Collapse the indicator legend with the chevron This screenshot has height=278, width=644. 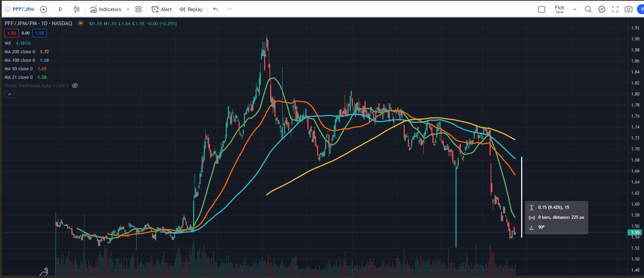coord(10,94)
